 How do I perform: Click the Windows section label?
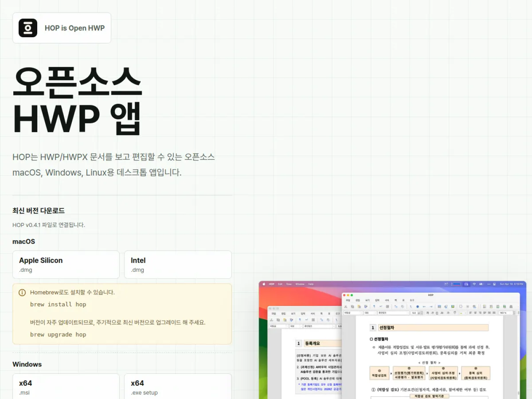pyautogui.click(x=27, y=364)
